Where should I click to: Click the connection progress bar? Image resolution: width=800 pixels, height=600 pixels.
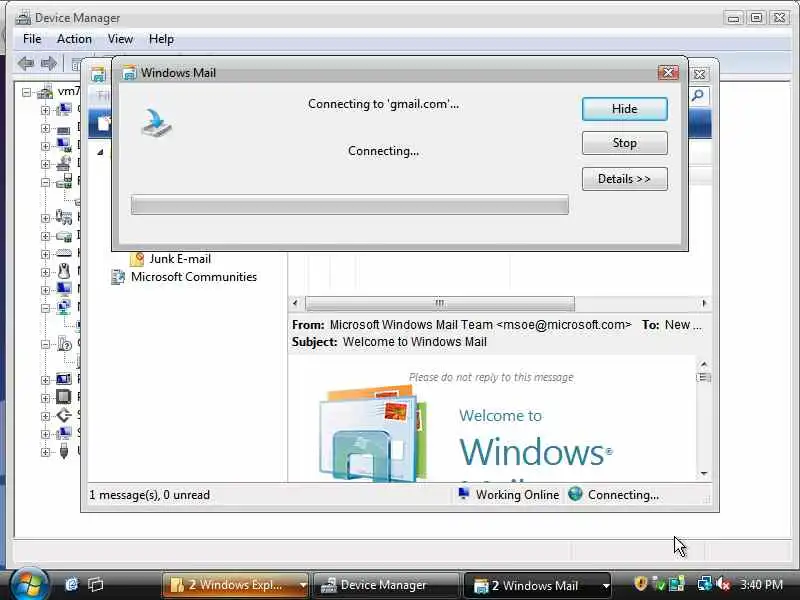click(x=349, y=205)
